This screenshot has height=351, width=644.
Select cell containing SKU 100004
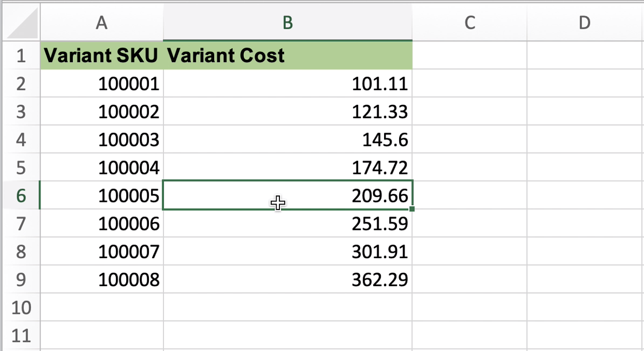101,168
